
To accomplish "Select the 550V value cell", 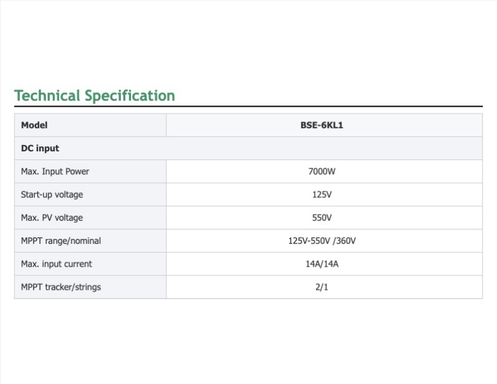I will click(324, 218).
